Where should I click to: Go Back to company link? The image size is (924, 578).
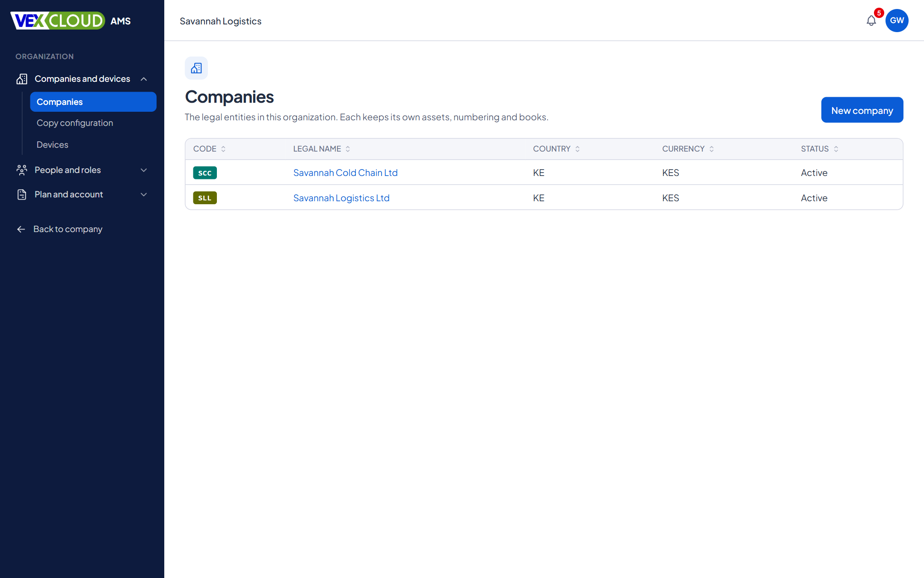[x=68, y=229]
